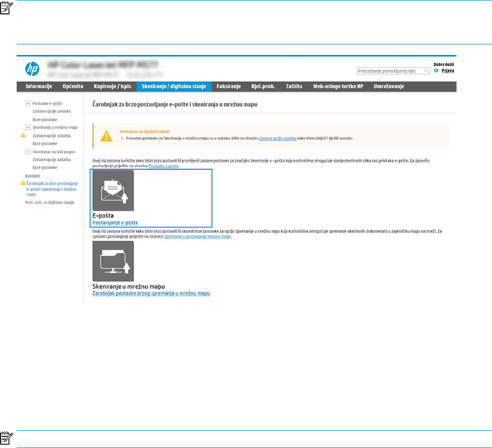Click Zadane opcije zadatka link in warning

[x=278, y=138]
